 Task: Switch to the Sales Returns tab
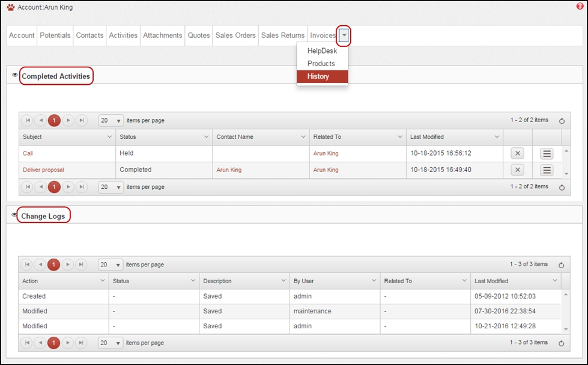click(x=283, y=35)
